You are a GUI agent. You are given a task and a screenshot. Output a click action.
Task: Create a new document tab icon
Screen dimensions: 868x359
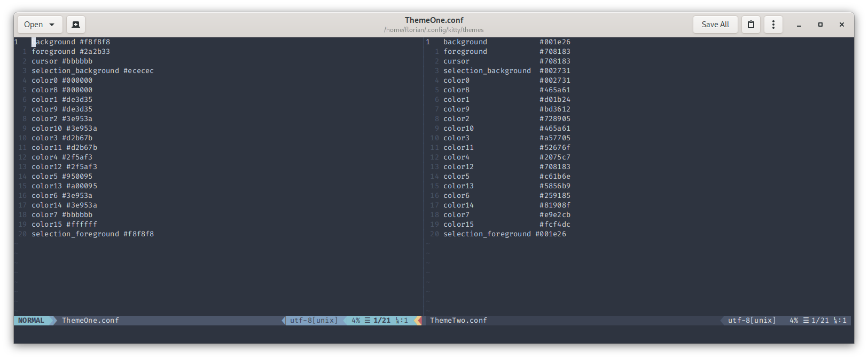(x=76, y=25)
